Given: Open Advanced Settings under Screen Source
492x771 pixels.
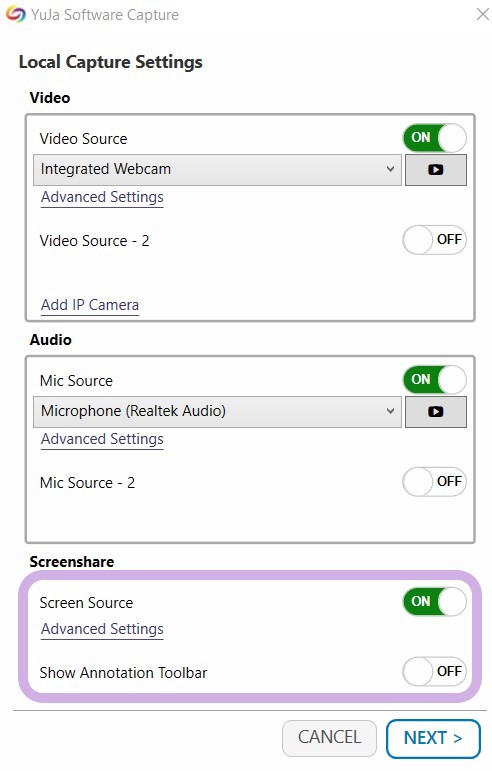Looking at the screenshot, I should click(x=102, y=629).
